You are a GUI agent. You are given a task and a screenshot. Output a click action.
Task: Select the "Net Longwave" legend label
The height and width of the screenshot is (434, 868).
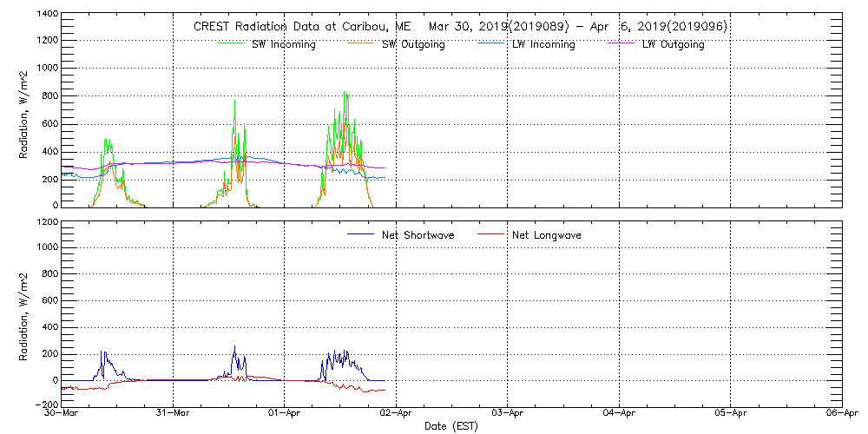coord(546,235)
